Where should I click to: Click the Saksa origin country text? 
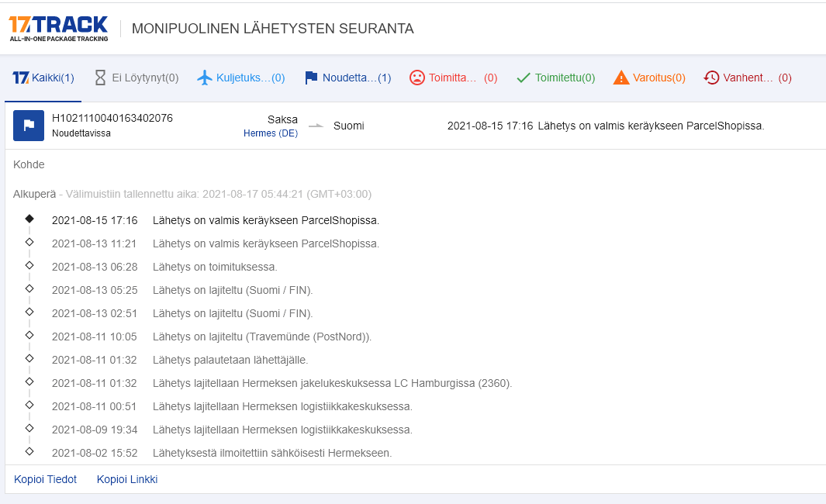(x=282, y=119)
